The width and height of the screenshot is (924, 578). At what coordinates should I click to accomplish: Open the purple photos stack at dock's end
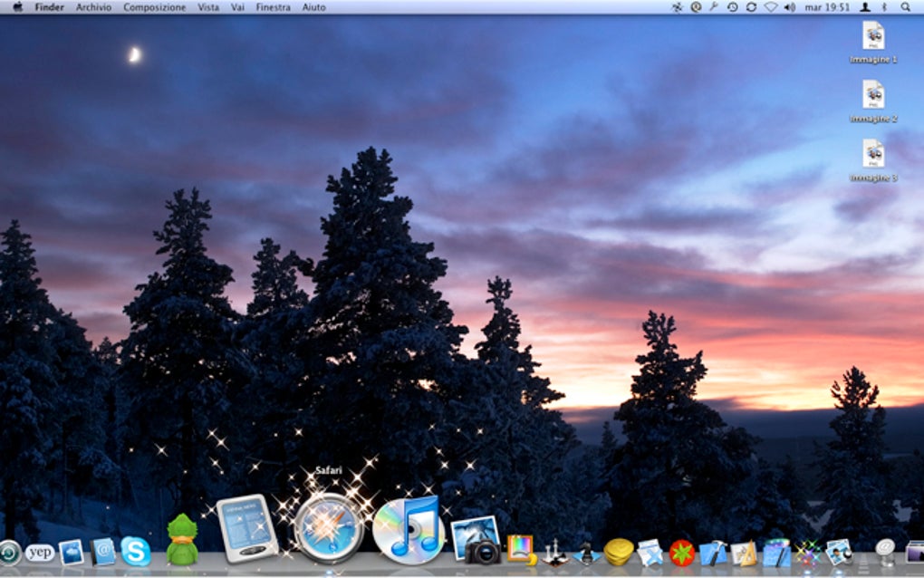pyautogui.click(x=915, y=554)
